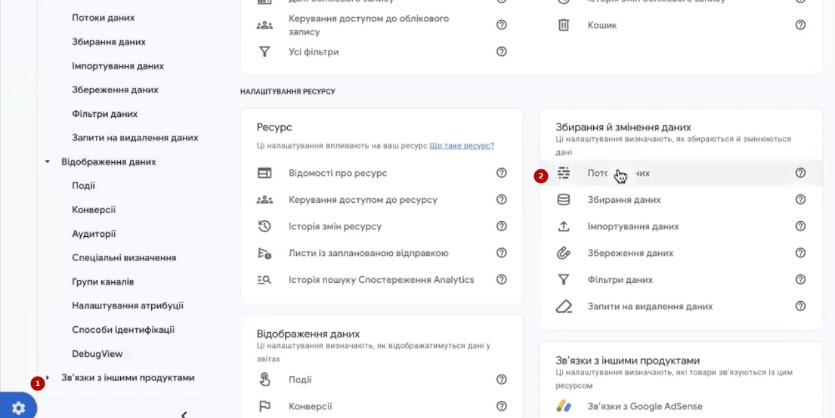Viewport: 835px width, 418px height.
Task: Select DebugView in the left sidebar
Action: pos(97,354)
